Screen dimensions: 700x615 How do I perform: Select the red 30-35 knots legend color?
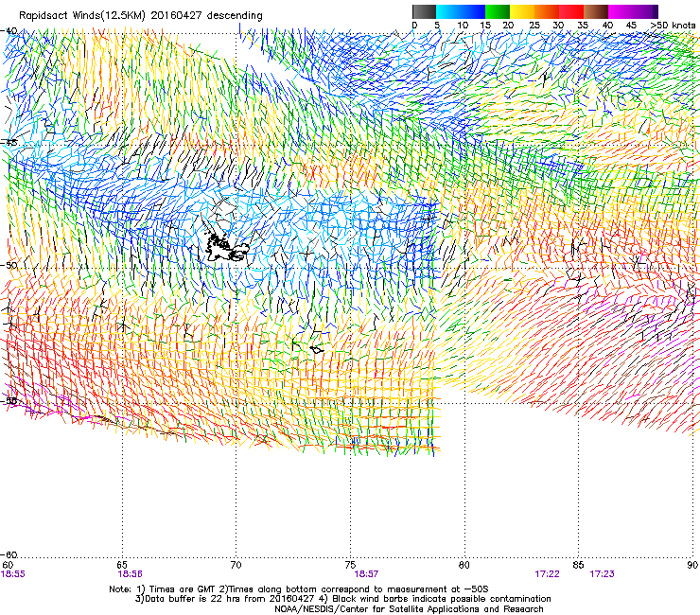pyautogui.click(x=571, y=11)
